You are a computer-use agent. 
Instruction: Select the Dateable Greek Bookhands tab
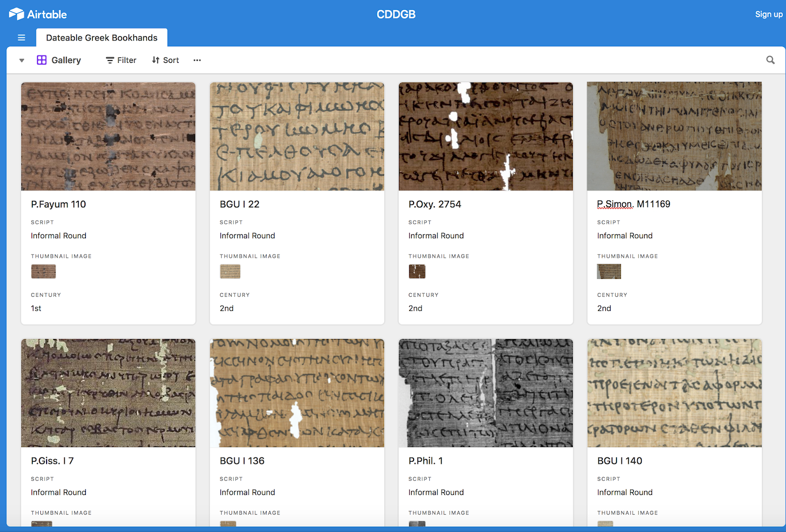coord(102,38)
